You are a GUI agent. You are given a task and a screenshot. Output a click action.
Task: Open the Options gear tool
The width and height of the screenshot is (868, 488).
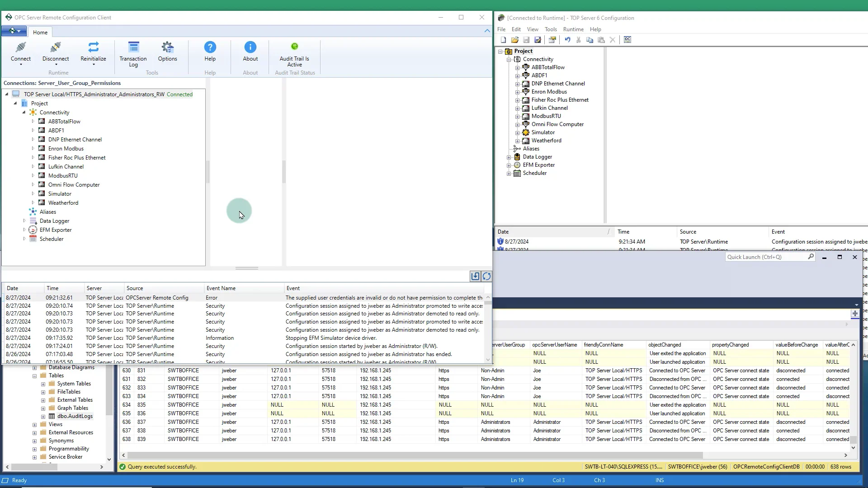[167, 48]
